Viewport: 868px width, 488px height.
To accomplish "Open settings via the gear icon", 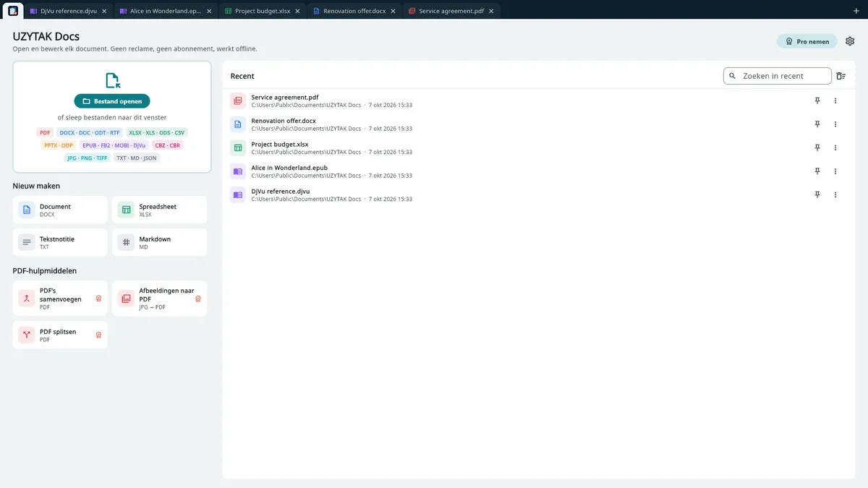I will click(x=850, y=41).
